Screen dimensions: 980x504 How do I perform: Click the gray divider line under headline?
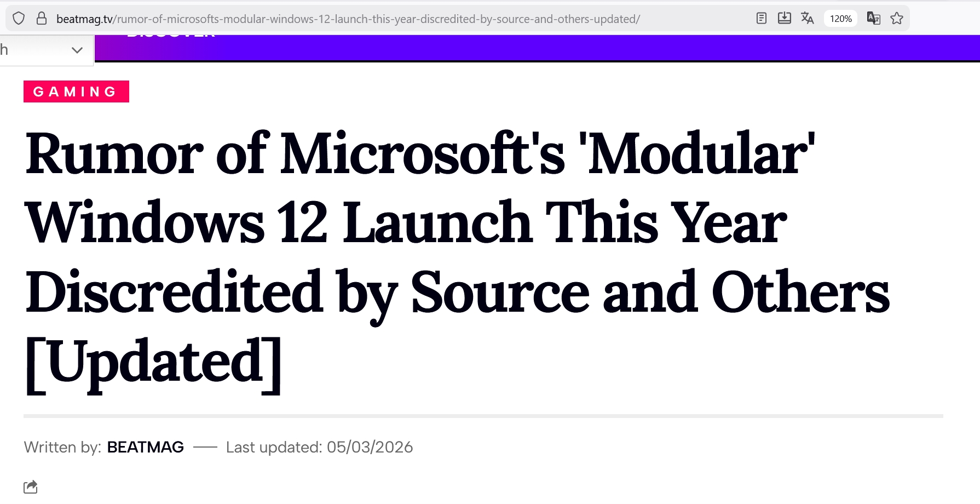483,416
